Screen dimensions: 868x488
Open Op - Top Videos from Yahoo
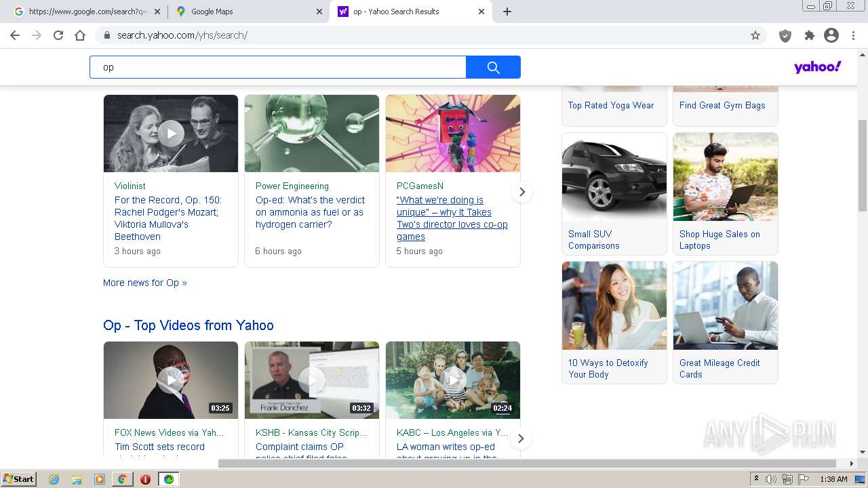coord(189,325)
